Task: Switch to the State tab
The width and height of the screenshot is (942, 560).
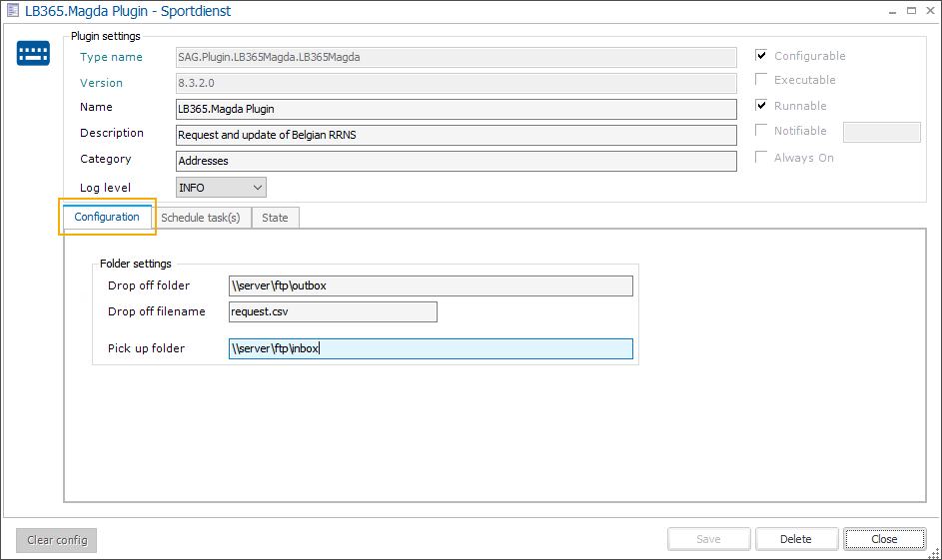Action: 275,218
